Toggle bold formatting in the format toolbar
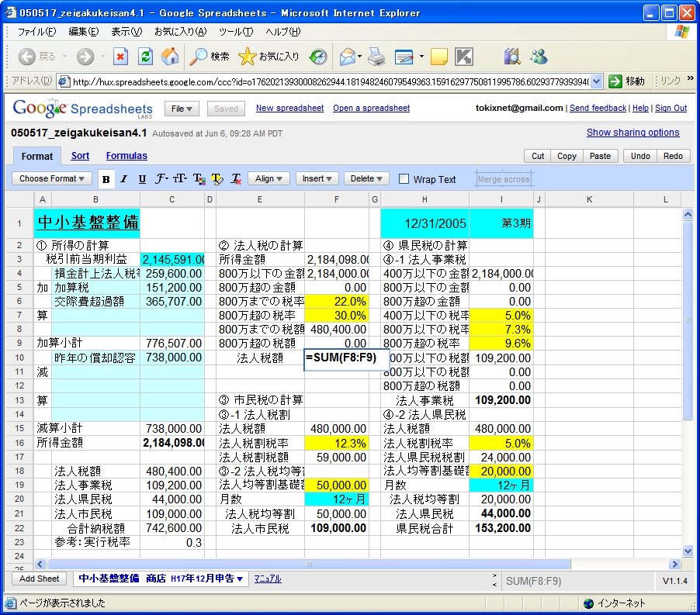 (106, 179)
